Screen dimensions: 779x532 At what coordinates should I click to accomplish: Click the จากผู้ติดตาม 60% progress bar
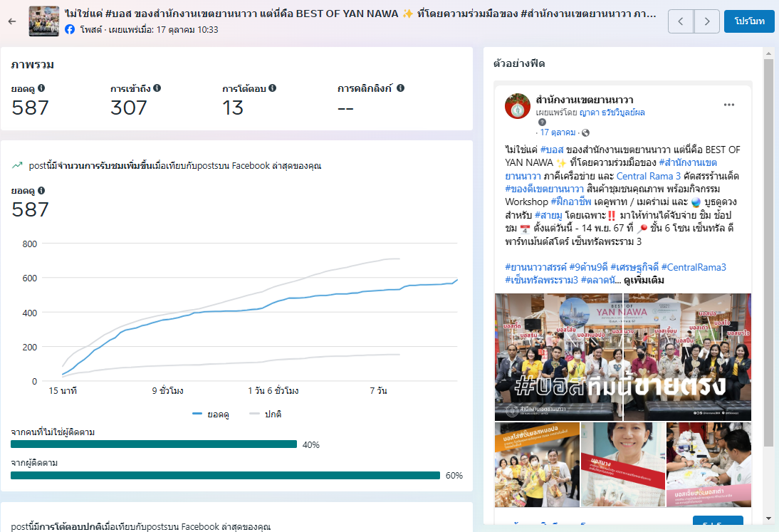225,475
